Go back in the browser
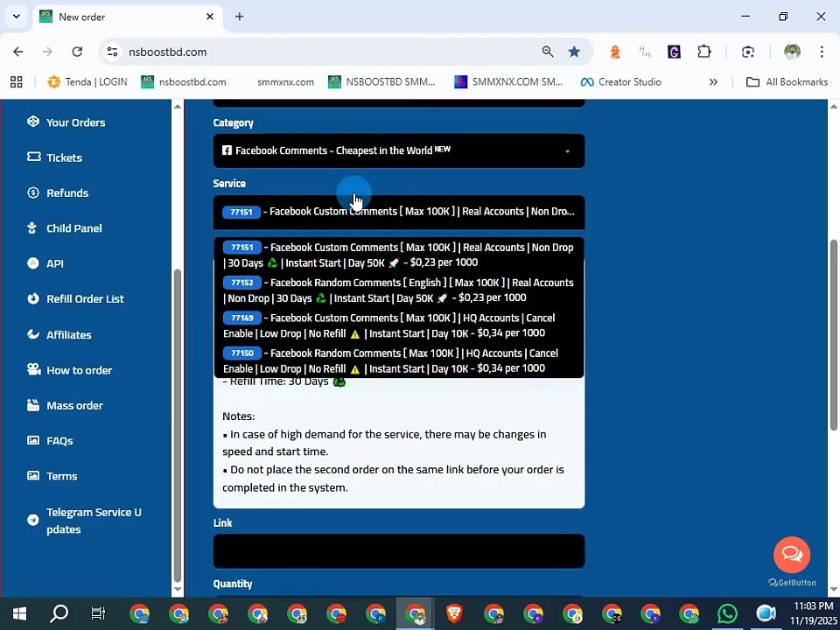The width and height of the screenshot is (840, 630). [18, 52]
